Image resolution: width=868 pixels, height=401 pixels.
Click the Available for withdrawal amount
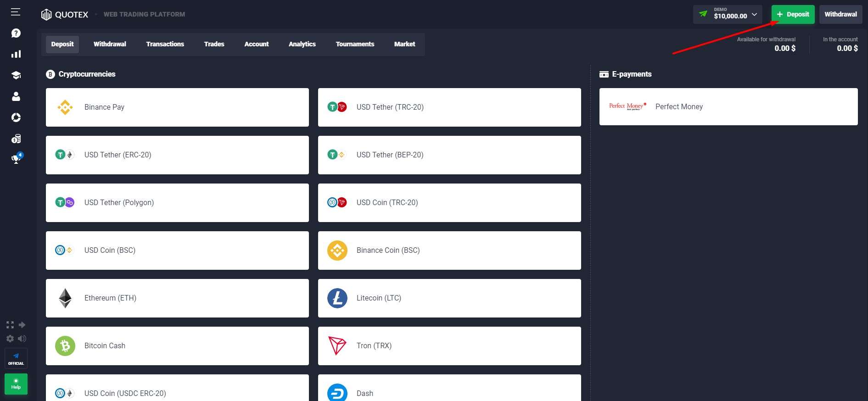[785, 48]
